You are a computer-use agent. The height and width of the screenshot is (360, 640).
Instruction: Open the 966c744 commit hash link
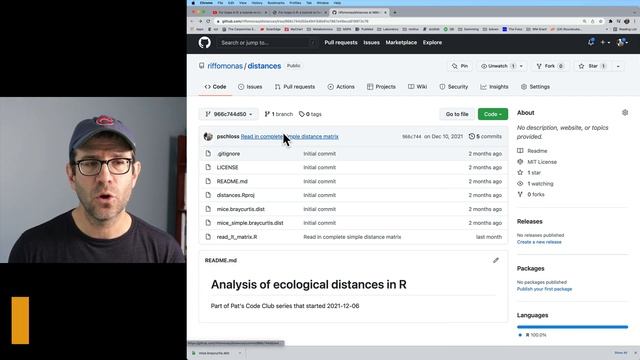tap(411, 136)
